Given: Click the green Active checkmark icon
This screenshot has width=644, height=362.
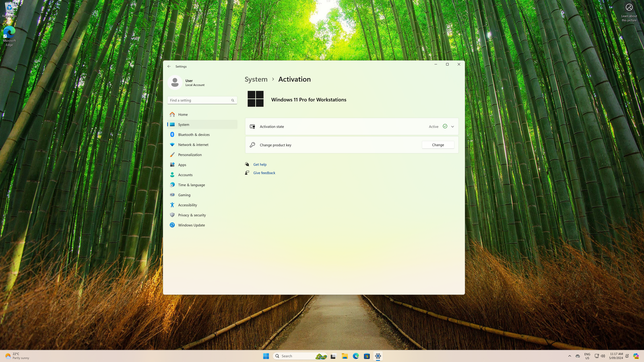Looking at the screenshot, I should tap(445, 126).
